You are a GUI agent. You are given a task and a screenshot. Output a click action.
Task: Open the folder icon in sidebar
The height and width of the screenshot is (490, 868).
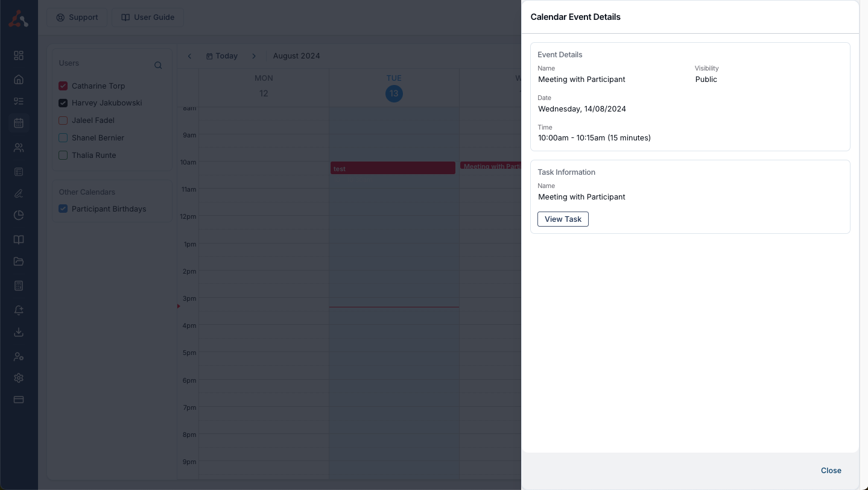tap(19, 262)
